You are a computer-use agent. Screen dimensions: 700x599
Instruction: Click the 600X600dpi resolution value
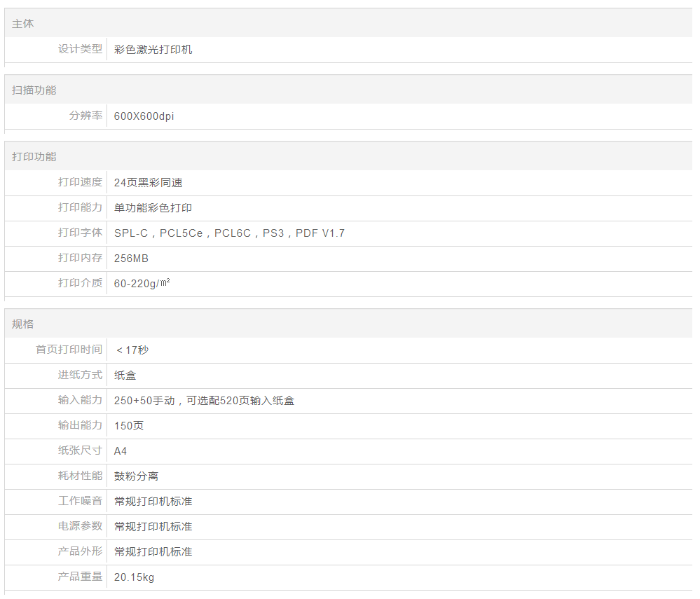144,116
